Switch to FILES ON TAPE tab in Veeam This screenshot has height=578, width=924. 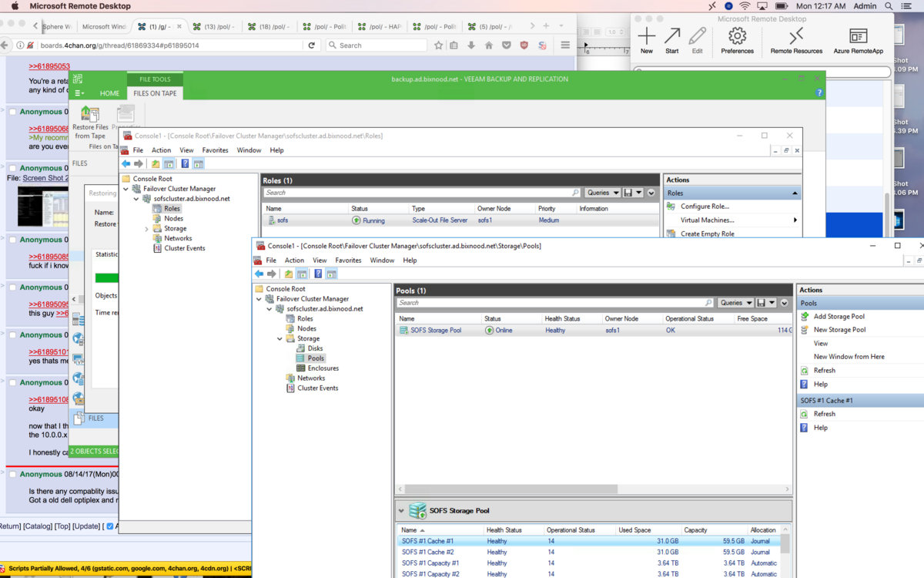[x=155, y=93]
